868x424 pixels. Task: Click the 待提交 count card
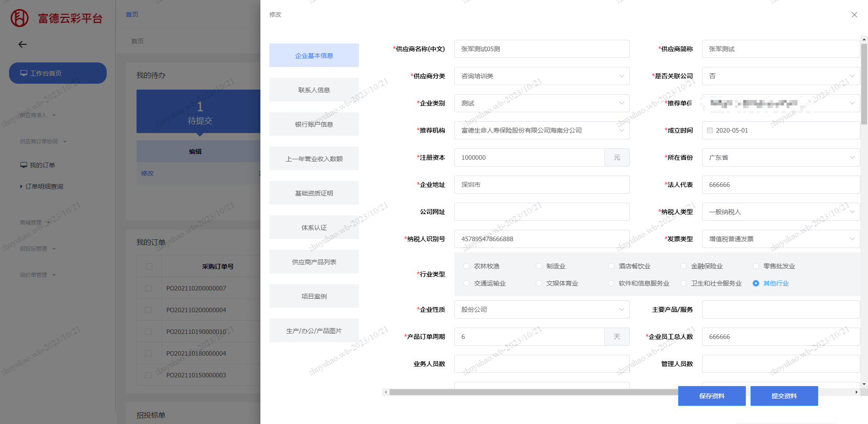[x=199, y=111]
